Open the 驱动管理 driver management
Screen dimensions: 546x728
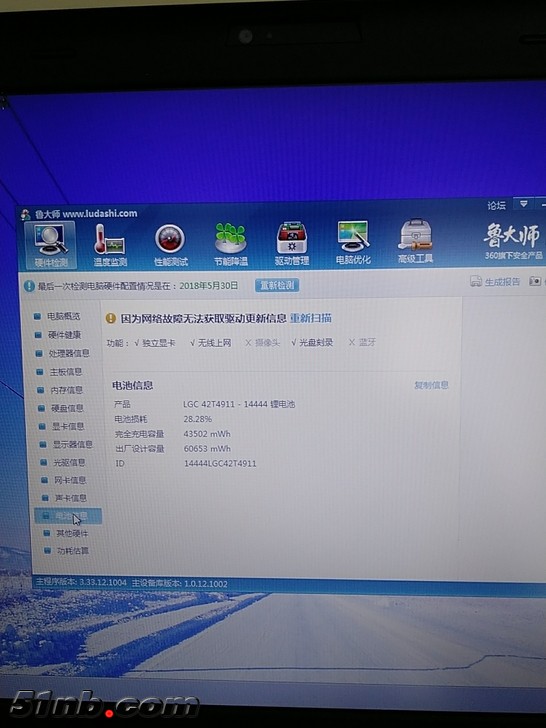(x=292, y=243)
